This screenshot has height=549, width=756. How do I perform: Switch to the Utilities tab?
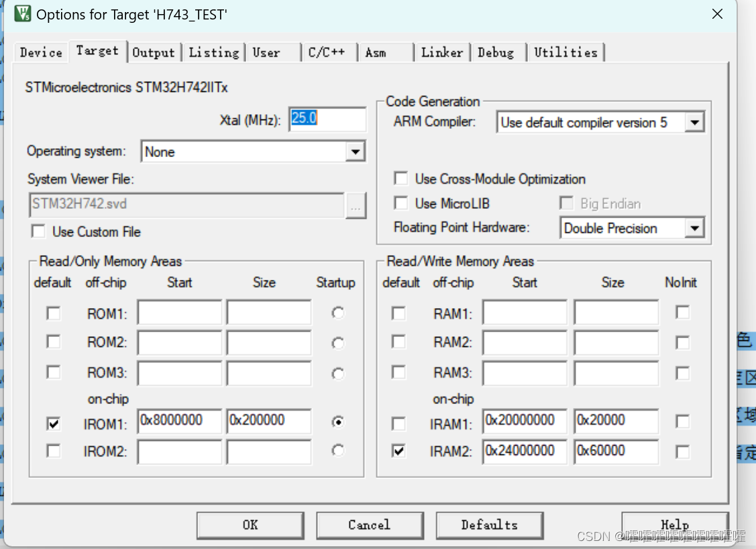point(565,52)
